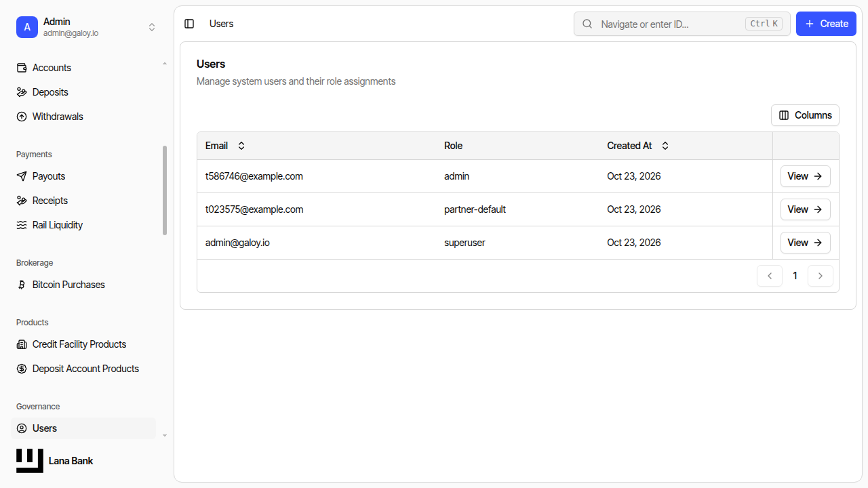Click the Bitcoin Purchases bitcoin icon
The width and height of the screenshot is (868, 488).
(22, 285)
